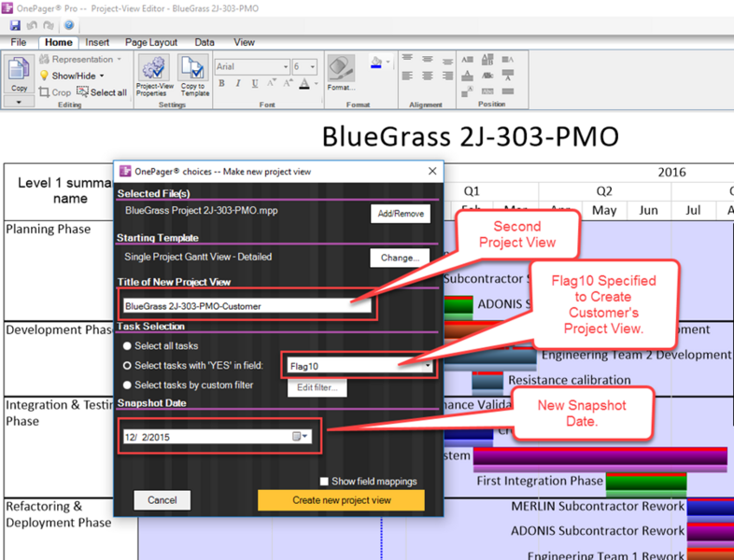Click the Show/Hide lightbulb icon
734x560 pixels.
point(44,76)
